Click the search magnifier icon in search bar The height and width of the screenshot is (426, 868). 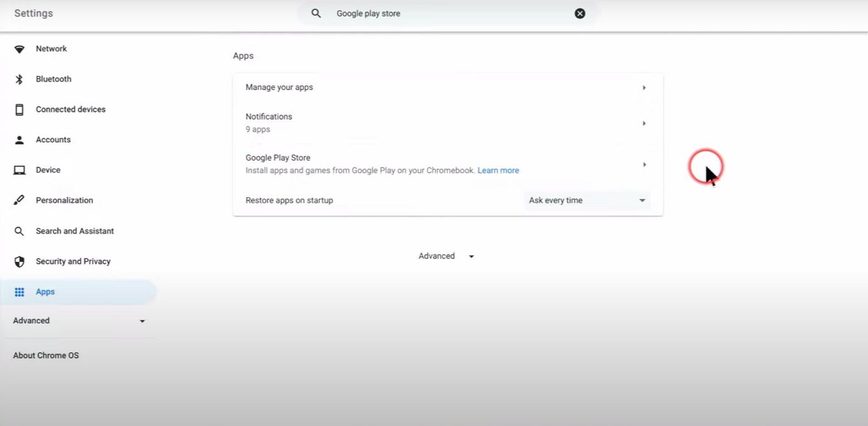(x=316, y=13)
